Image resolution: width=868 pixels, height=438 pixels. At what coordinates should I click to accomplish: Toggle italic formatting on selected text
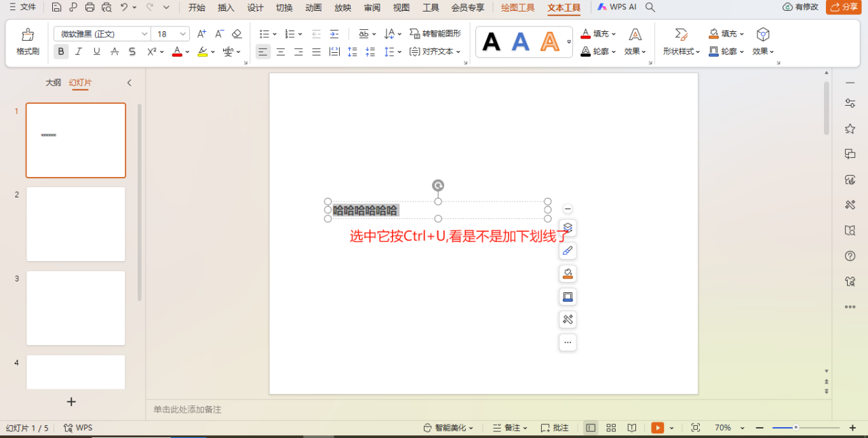pos(78,52)
